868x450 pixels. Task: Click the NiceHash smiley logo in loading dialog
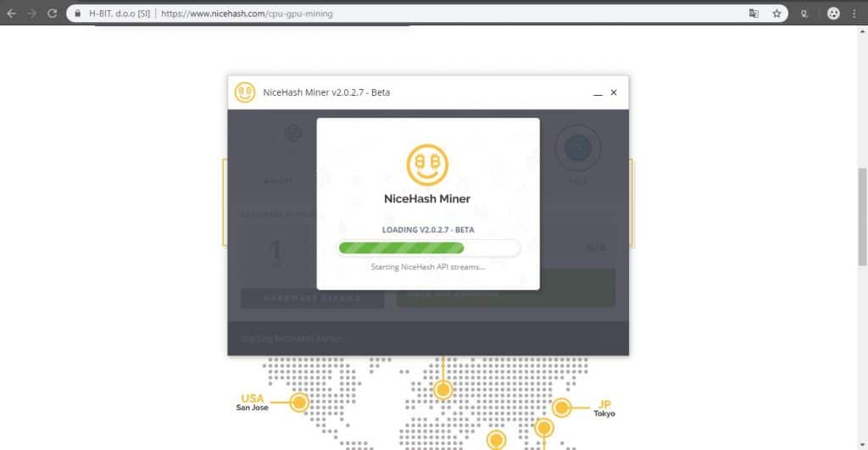pyautogui.click(x=427, y=164)
